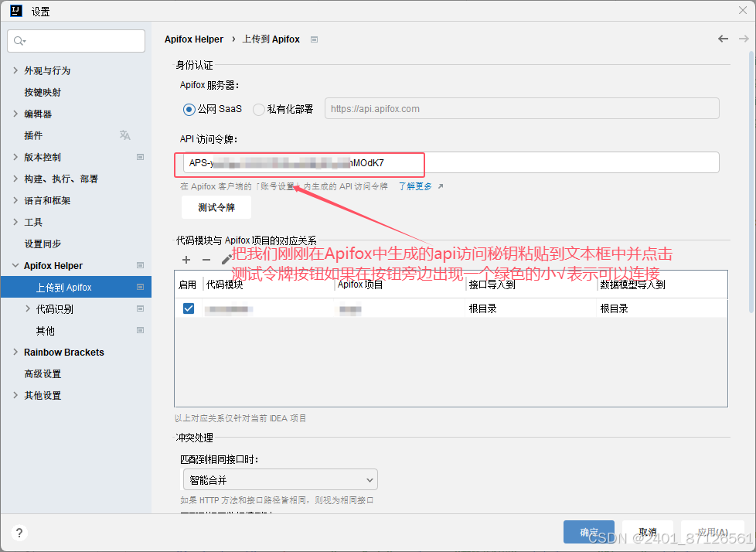The height and width of the screenshot is (552, 756).
Task: Open the 智能合并 conflict dropdown
Action: tap(280, 479)
